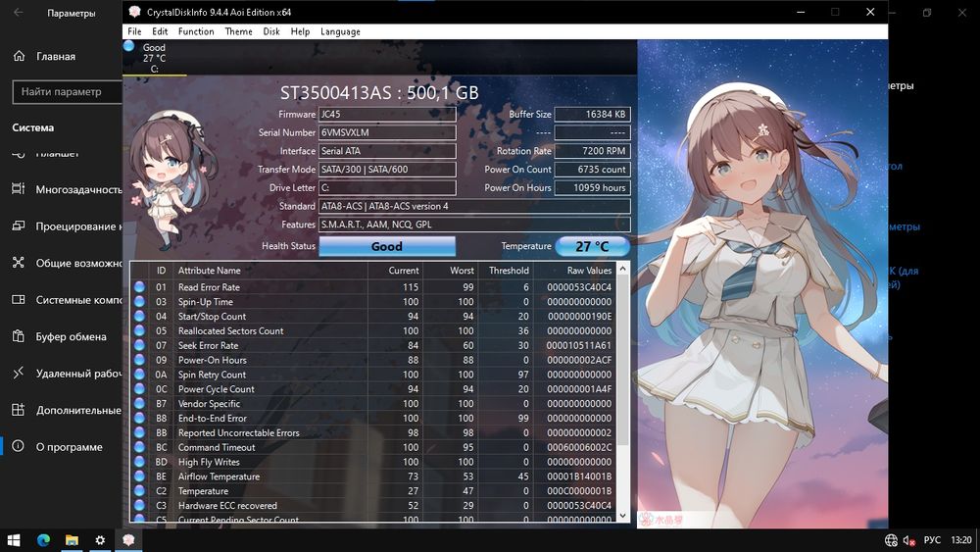Viewport: 980px width, 552px height.
Task: Click the Serial Number field 6VMSVXLM
Action: tap(387, 132)
